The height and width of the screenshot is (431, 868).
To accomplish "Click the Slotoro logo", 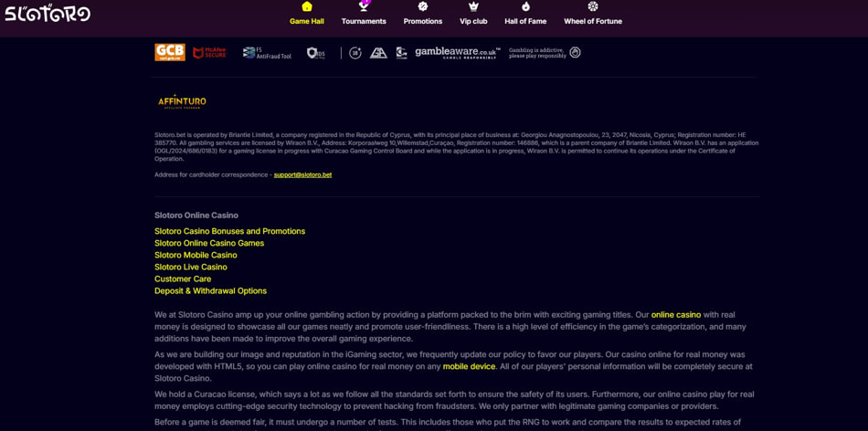I will [x=48, y=14].
